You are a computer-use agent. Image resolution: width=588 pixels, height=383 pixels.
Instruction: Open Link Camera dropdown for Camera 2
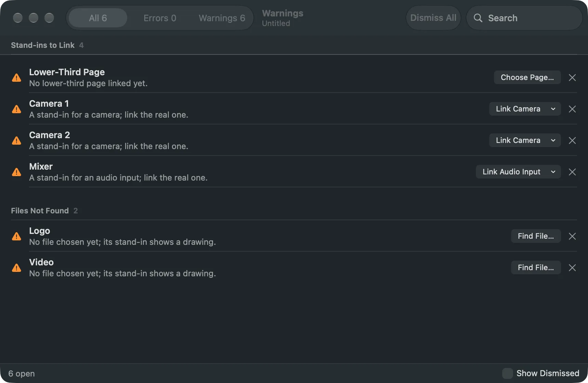[525, 141]
